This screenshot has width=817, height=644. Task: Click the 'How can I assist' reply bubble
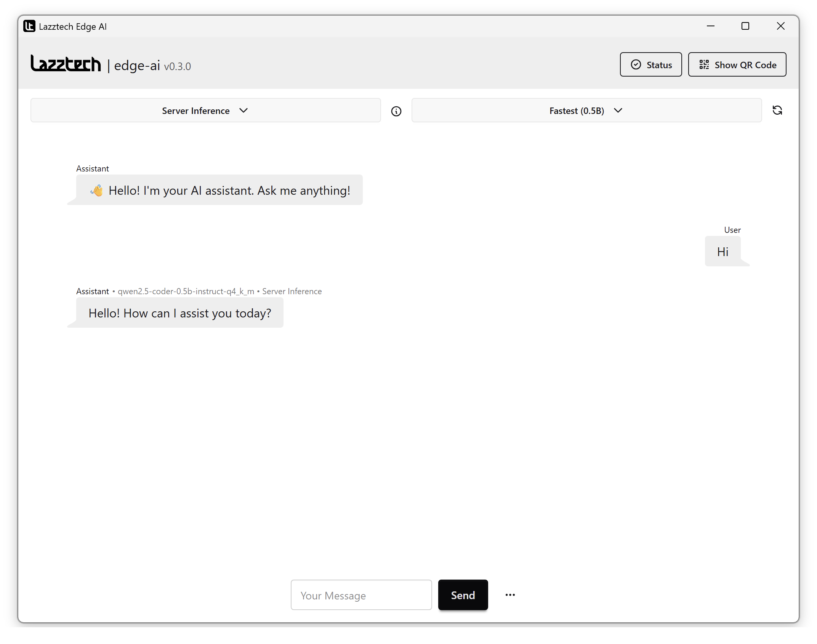tap(179, 313)
